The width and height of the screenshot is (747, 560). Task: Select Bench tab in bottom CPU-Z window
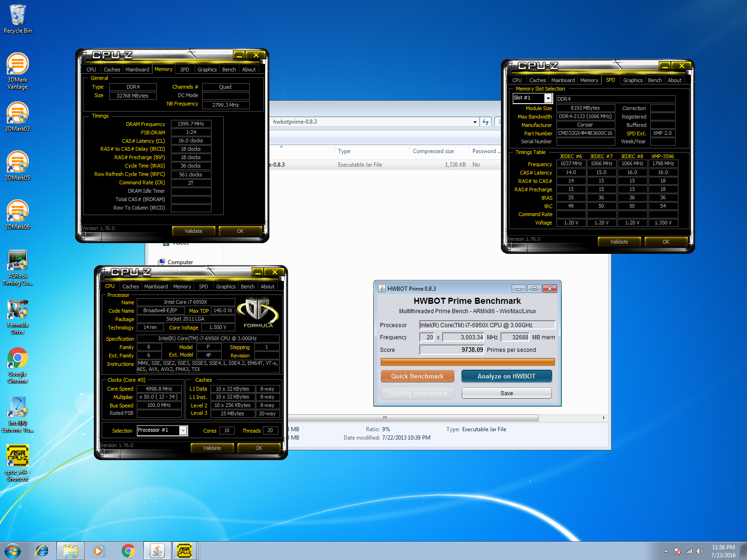(x=248, y=287)
